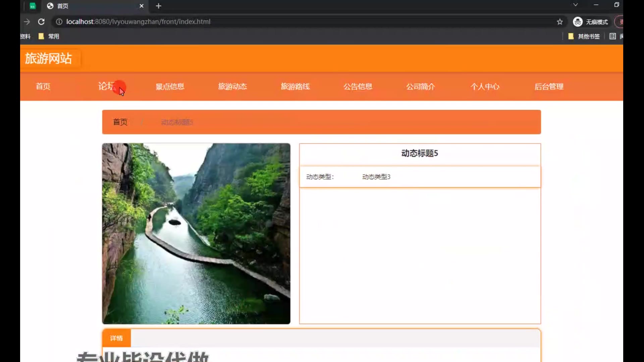644x362 pixels.
Task: Expand the tab search chevron
Action: coord(575,5)
